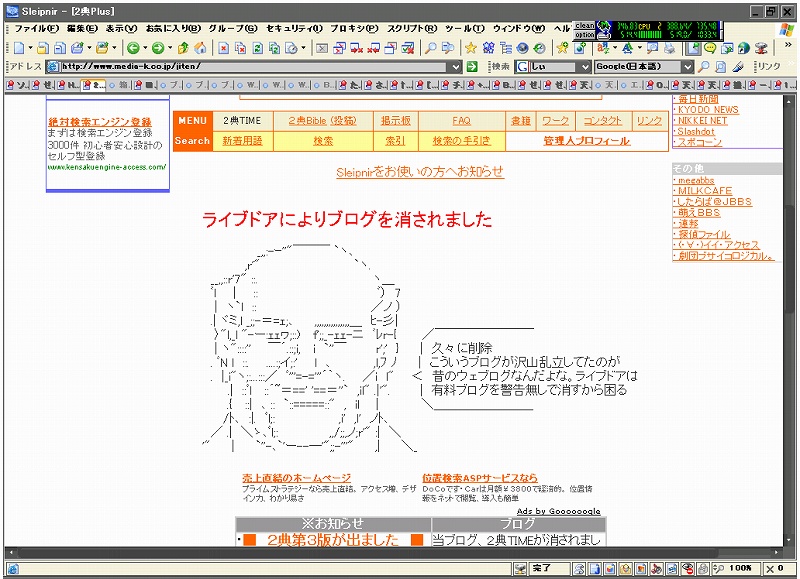
Task: Open the KYODO NEWS sidebar link
Action: coord(708,110)
